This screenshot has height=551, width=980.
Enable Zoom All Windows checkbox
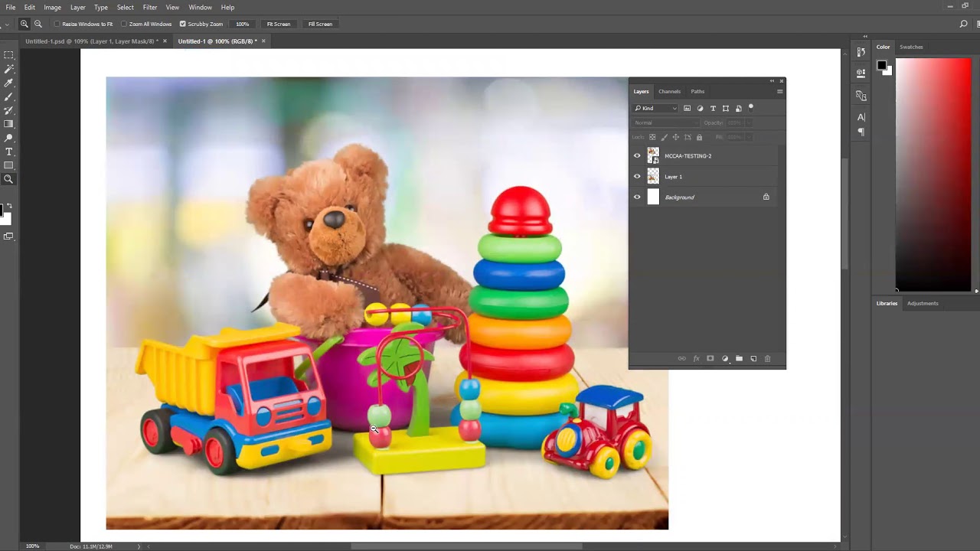click(124, 24)
